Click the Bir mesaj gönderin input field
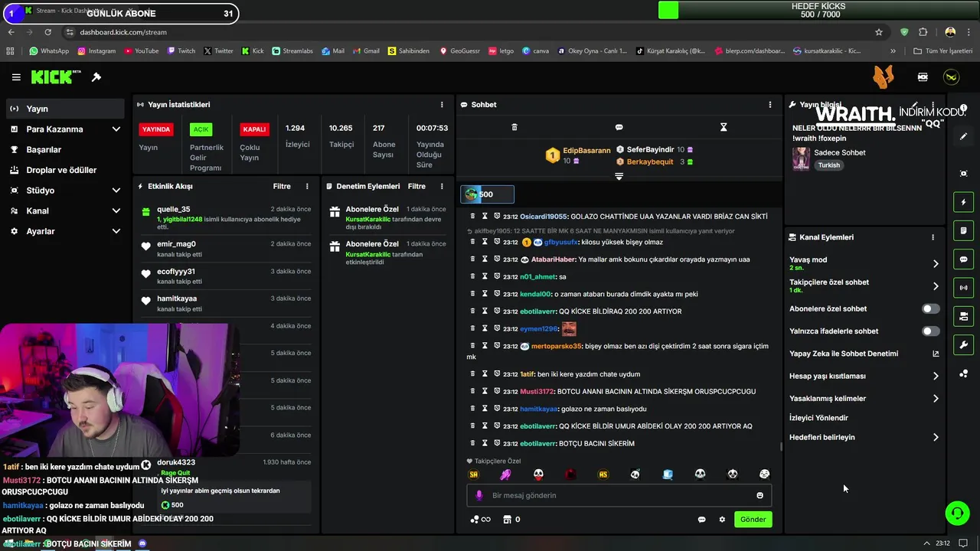The height and width of the screenshot is (551, 980). coord(619,495)
